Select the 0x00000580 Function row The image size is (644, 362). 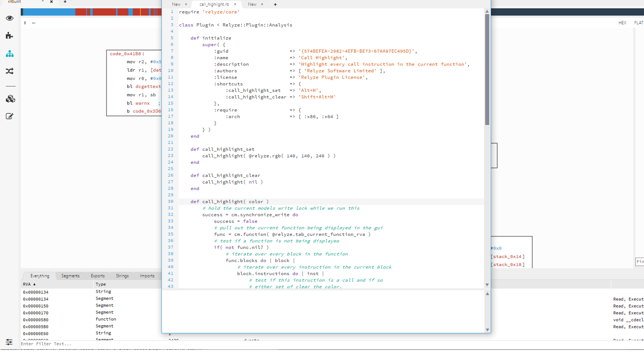[91, 319]
